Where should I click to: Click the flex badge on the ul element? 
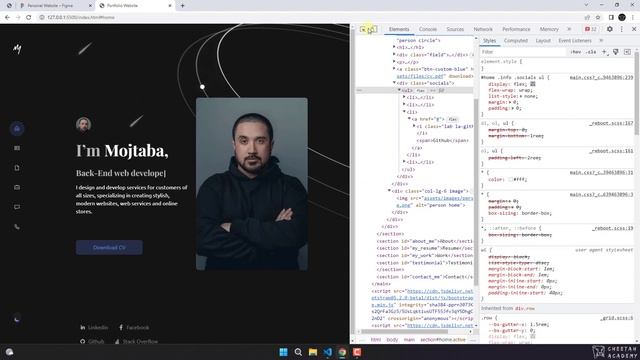tap(420, 91)
